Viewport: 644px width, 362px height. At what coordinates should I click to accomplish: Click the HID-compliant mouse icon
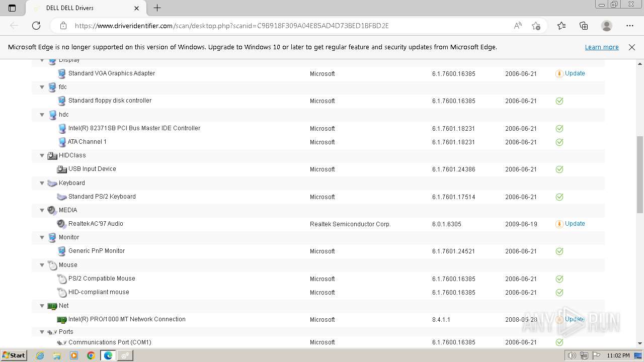62,292
